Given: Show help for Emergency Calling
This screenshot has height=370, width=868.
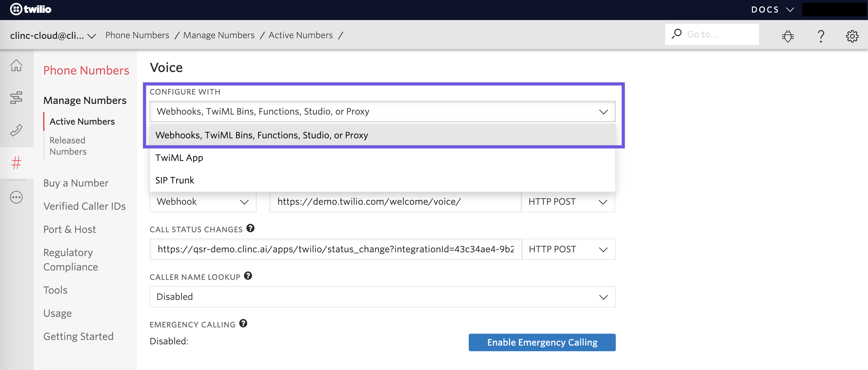Looking at the screenshot, I should pos(243,323).
